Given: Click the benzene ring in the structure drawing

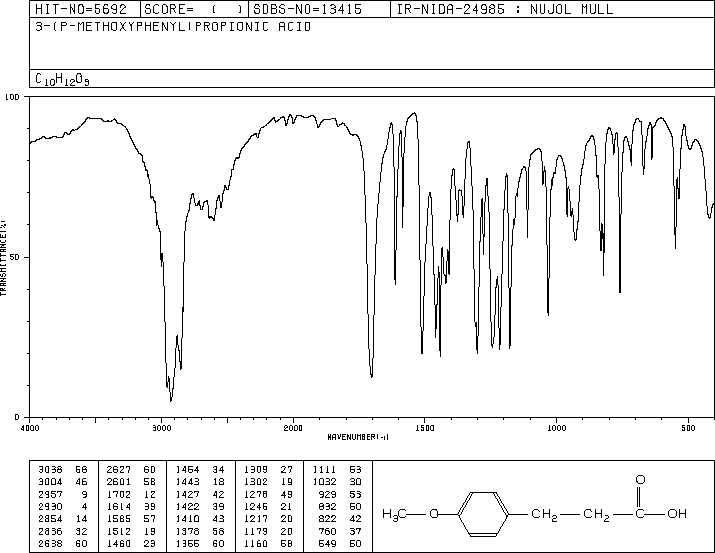Looking at the screenshot, I should [x=483, y=514].
